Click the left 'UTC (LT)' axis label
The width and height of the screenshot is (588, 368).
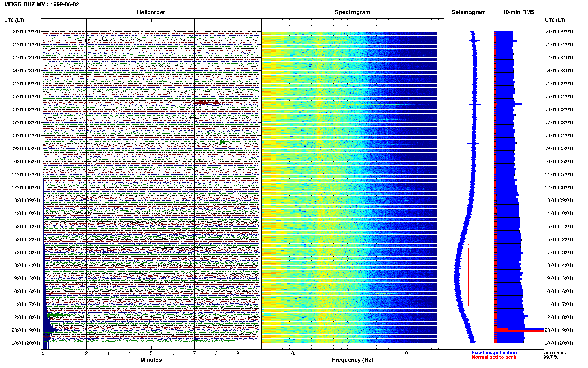point(14,20)
